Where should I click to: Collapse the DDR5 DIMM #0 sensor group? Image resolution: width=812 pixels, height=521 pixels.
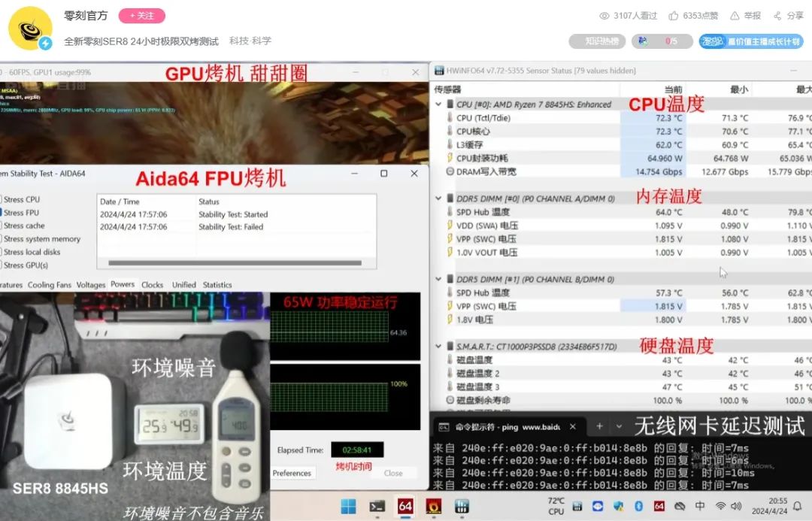(x=438, y=198)
